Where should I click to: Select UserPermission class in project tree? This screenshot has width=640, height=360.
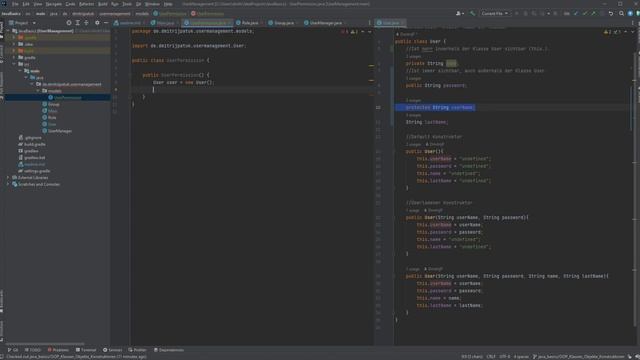click(64, 98)
